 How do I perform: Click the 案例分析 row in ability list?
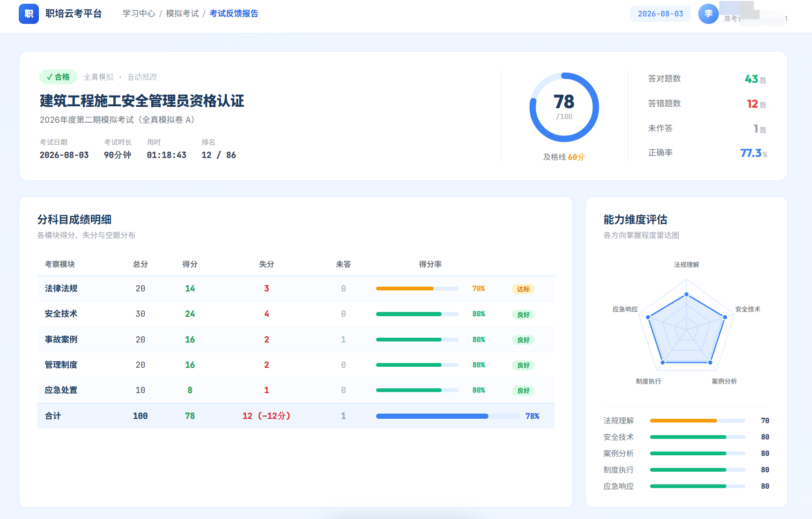(687, 453)
